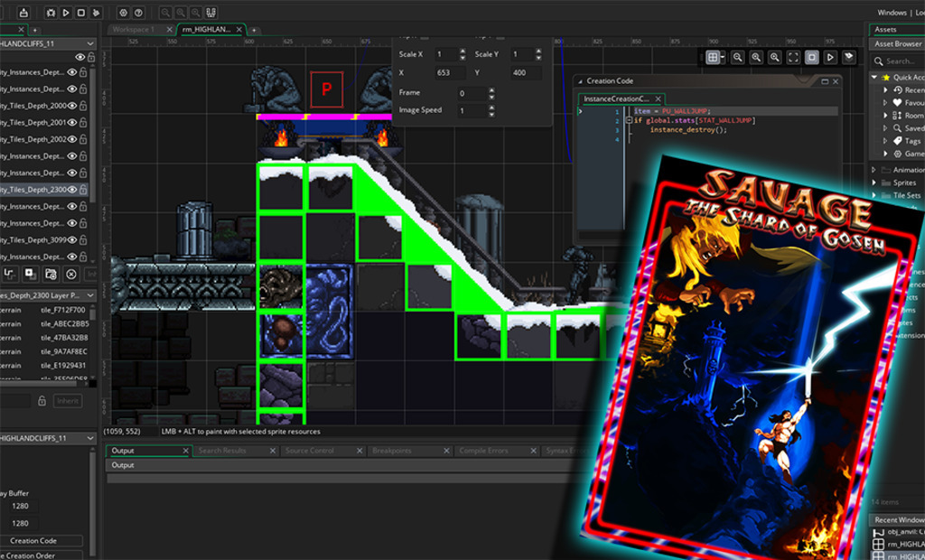
Task: Toggle the room editor grid icon
Action: coord(713,57)
